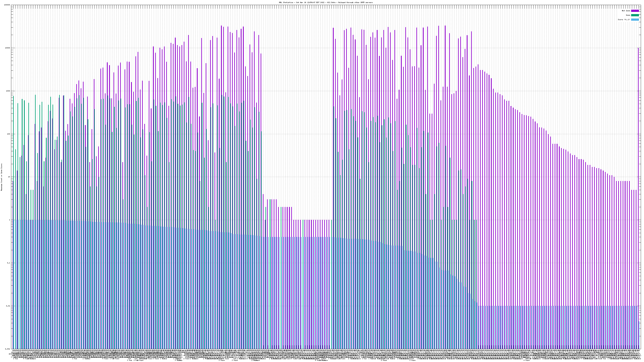Select the "Not Spam" legend label text
Viewport: 644px width, 362px height.
coord(626,11)
